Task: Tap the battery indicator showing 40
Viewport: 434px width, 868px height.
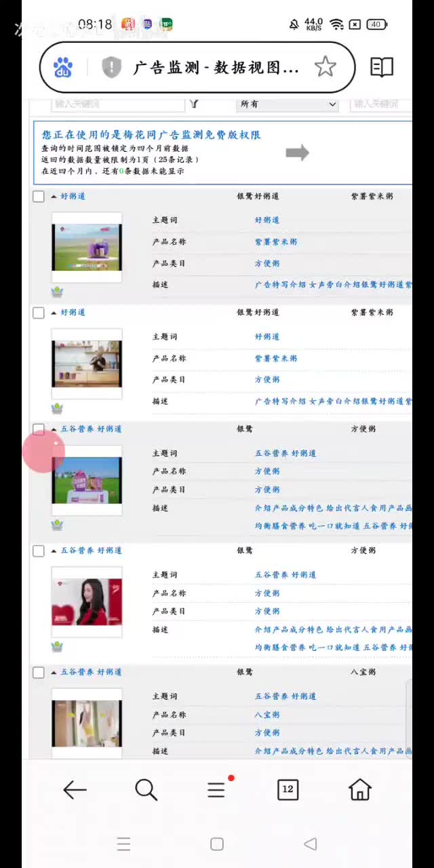Action: tap(376, 24)
